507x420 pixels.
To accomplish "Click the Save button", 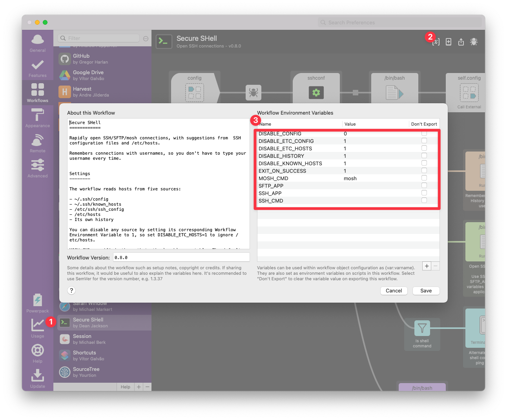I will (426, 291).
